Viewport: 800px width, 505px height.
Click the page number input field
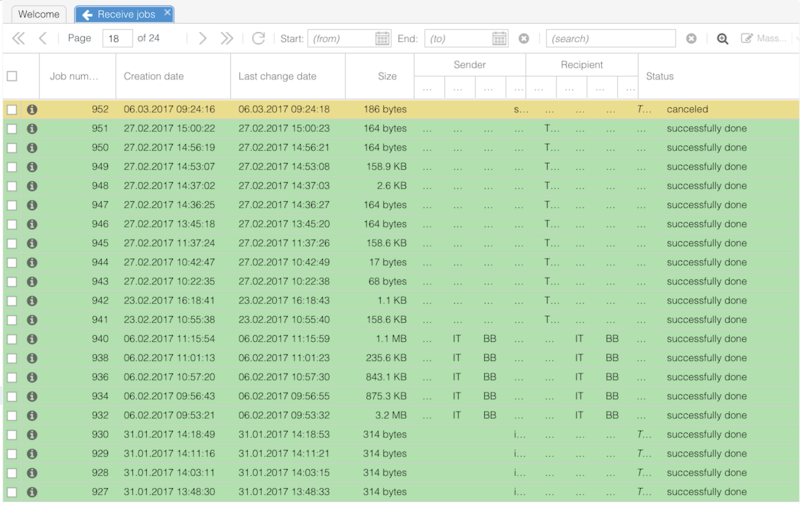point(117,39)
